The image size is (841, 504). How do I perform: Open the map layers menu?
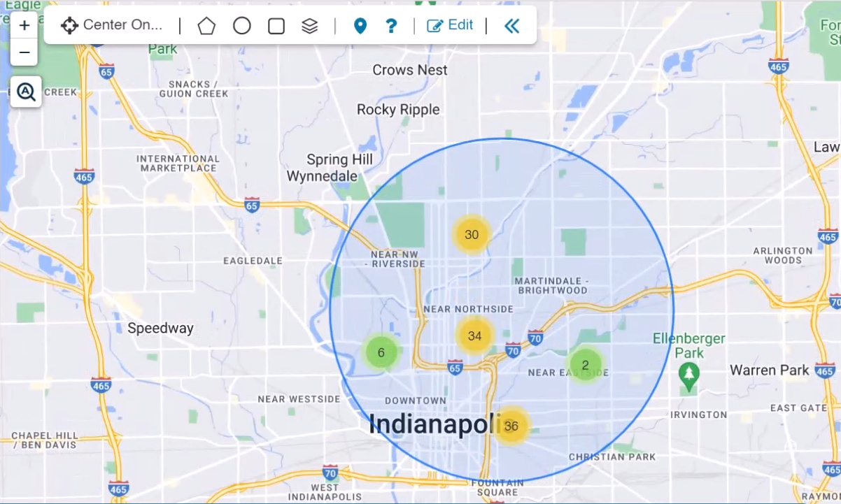(x=309, y=26)
